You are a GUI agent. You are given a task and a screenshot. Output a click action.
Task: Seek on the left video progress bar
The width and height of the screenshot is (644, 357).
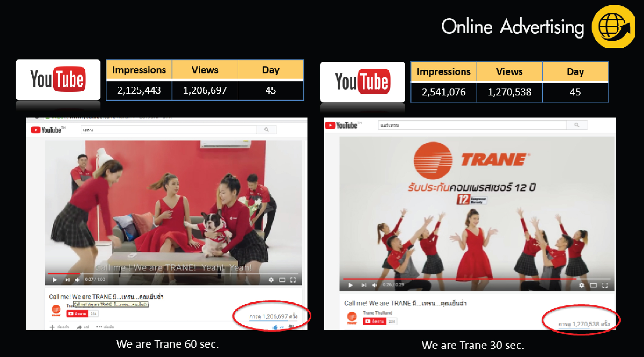173,274
